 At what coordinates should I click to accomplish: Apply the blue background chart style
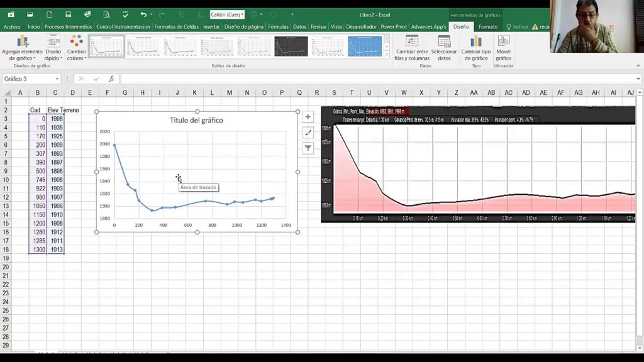(x=365, y=46)
